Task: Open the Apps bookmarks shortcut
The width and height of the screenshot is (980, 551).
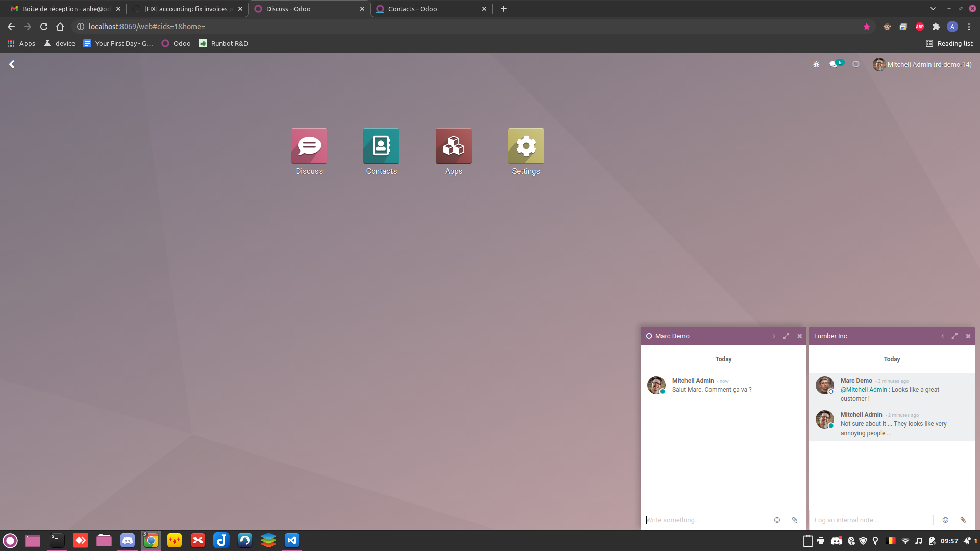Action: (x=21, y=43)
